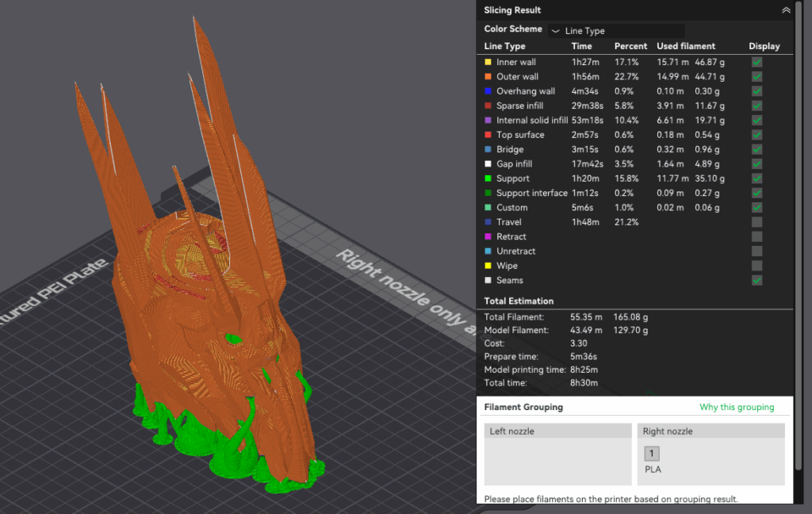Enable the Wipe display checkbox
The image size is (812, 514).
click(757, 266)
